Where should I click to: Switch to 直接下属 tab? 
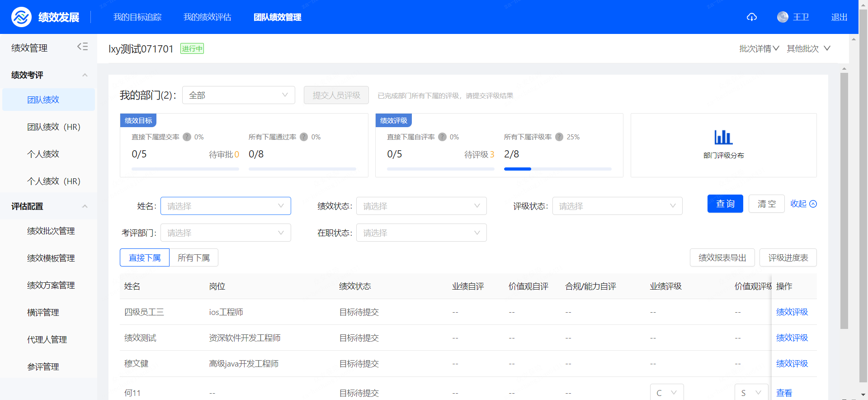(x=145, y=257)
